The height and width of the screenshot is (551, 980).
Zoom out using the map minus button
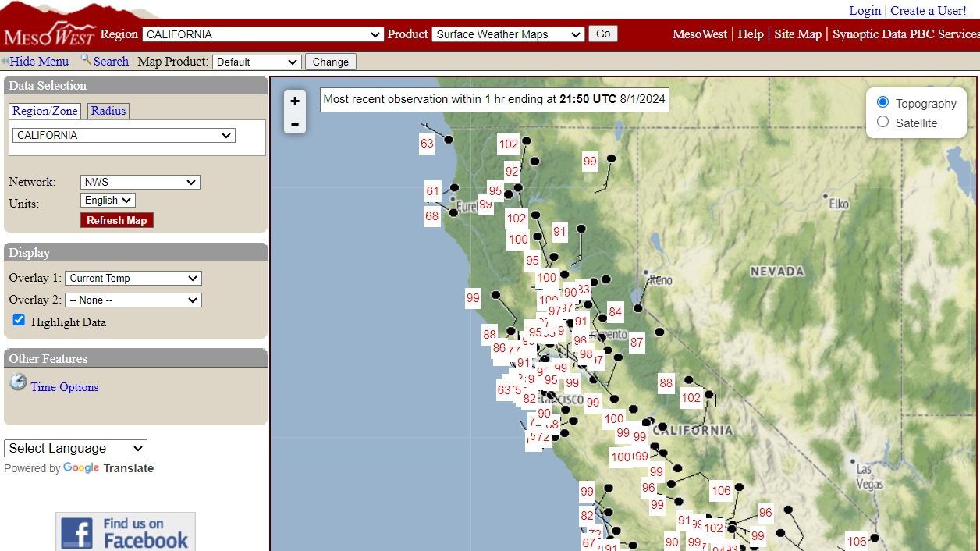[x=294, y=123]
